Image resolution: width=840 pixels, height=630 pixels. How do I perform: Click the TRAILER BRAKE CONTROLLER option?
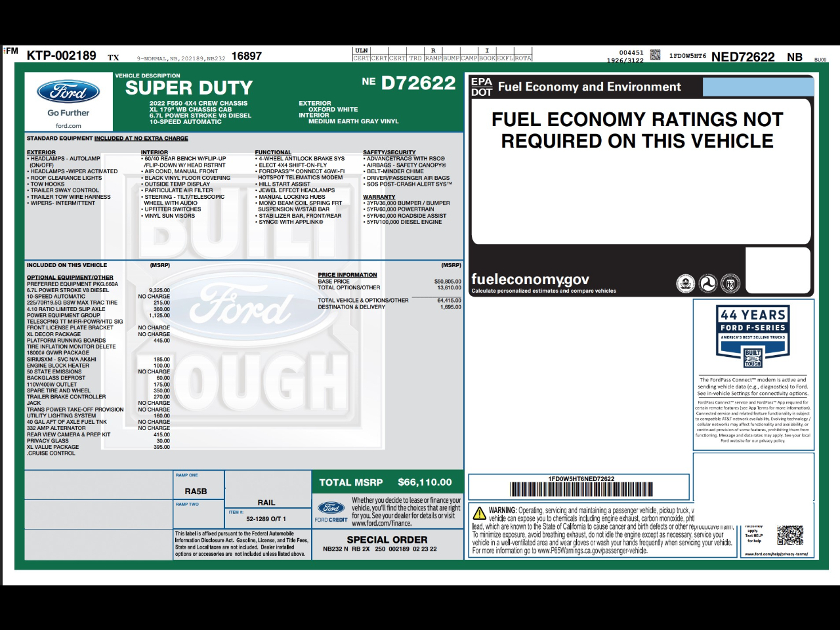66,397
